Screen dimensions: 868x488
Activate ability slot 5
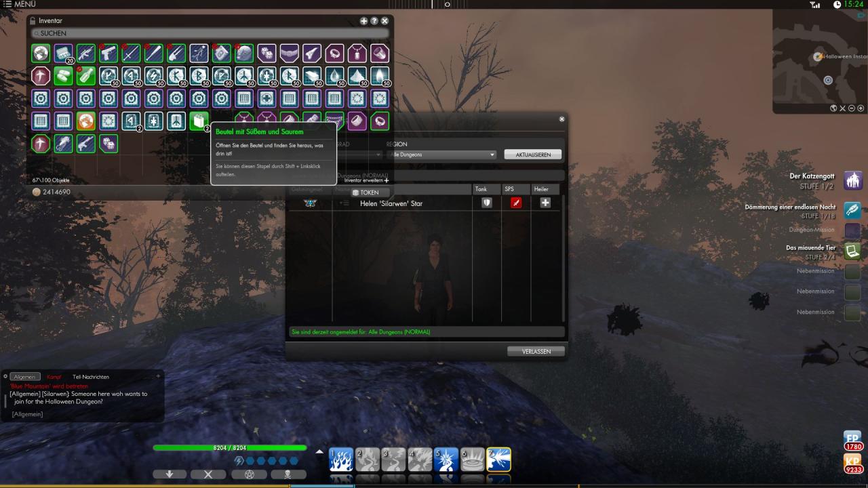[446, 460]
